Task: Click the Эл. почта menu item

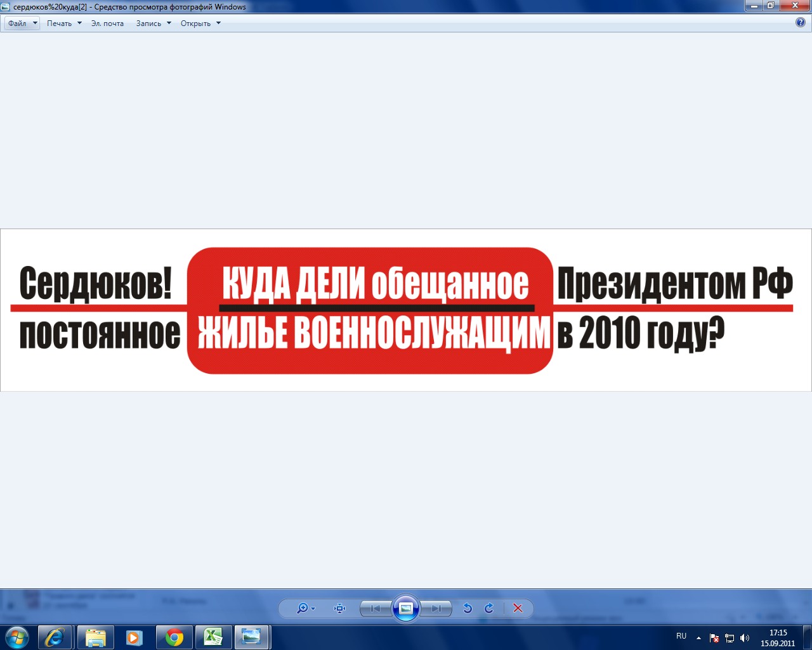Action: [x=107, y=23]
